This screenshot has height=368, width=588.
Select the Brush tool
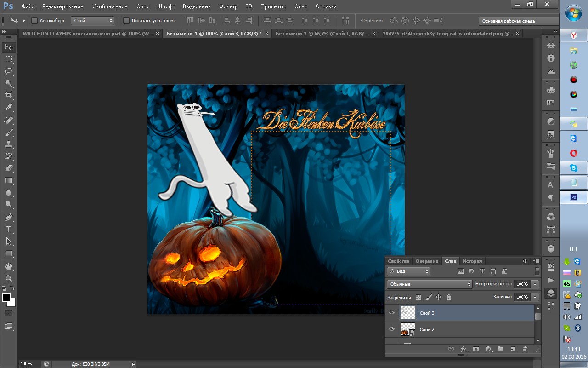point(9,132)
